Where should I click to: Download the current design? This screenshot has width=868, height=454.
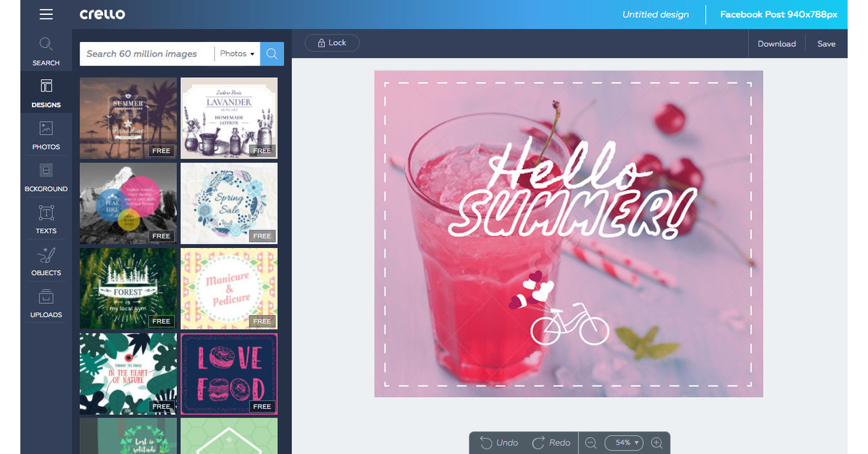pos(776,43)
